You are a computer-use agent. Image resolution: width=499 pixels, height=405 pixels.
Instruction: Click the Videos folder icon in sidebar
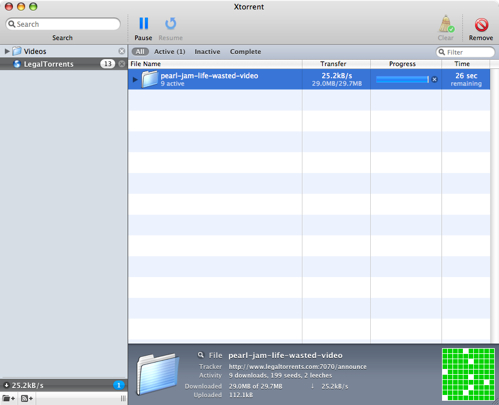click(x=17, y=51)
